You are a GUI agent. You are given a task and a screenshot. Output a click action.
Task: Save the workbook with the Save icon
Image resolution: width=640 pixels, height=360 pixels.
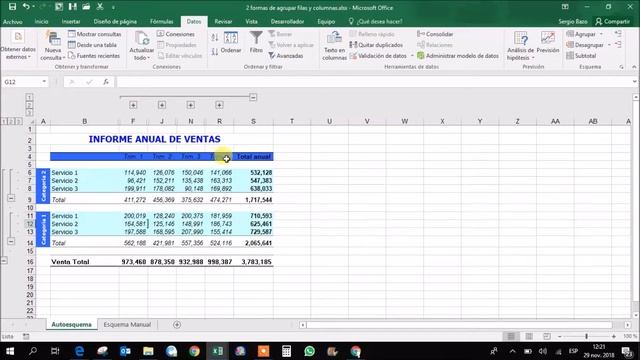click(12, 7)
